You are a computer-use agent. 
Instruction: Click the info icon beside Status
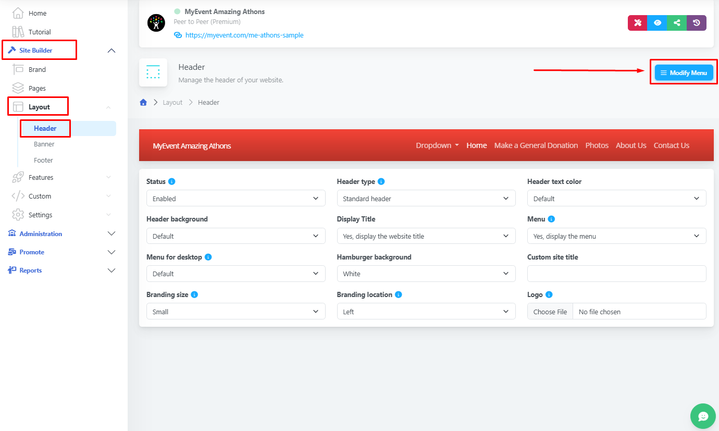172,182
